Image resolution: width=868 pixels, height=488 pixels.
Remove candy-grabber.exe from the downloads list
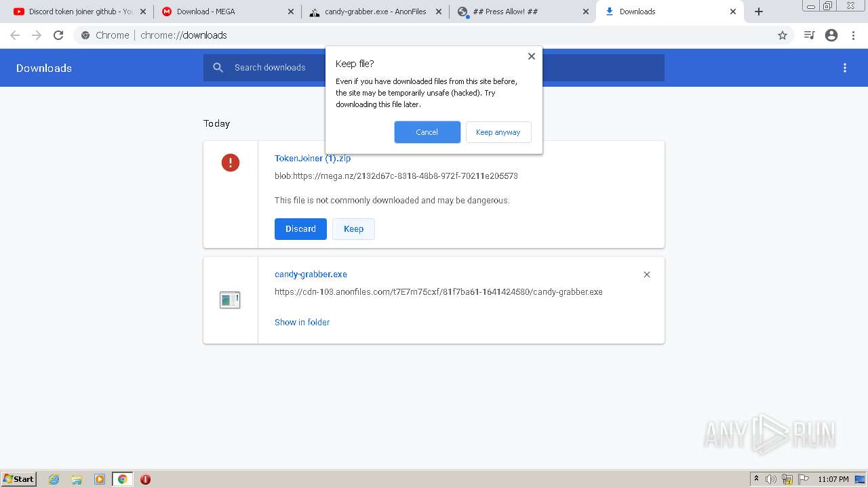pyautogui.click(x=647, y=274)
